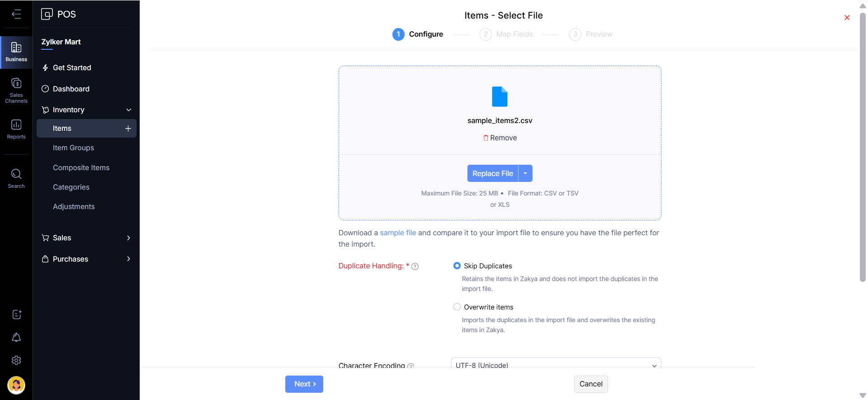Open the sample file link
The image size is (868, 400).
398,233
